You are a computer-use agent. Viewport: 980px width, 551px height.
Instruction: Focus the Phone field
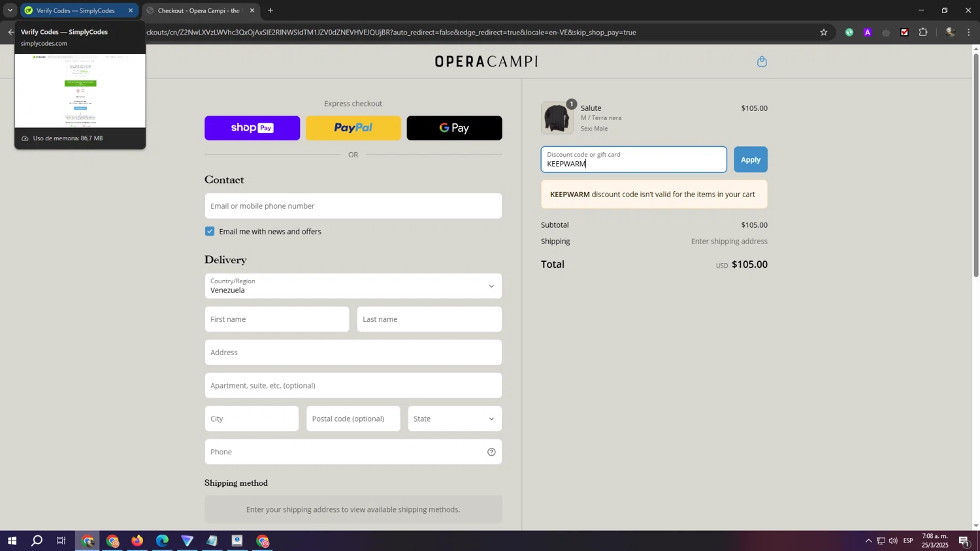click(353, 452)
